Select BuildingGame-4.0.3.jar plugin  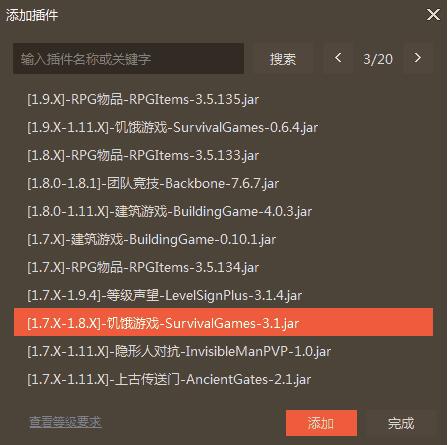[x=223, y=211]
